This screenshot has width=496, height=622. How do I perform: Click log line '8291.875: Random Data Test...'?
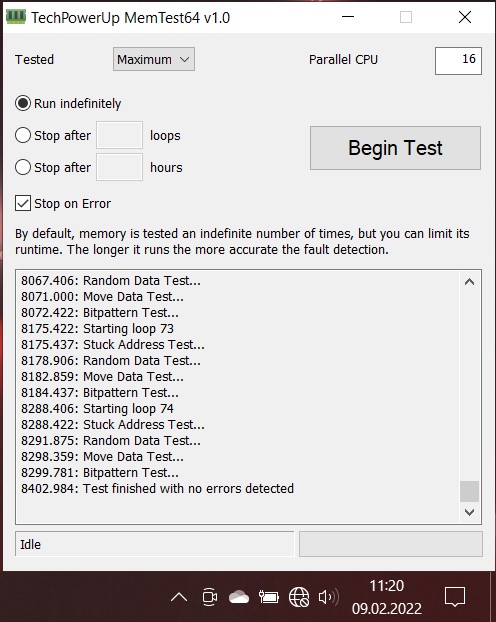coord(111,440)
